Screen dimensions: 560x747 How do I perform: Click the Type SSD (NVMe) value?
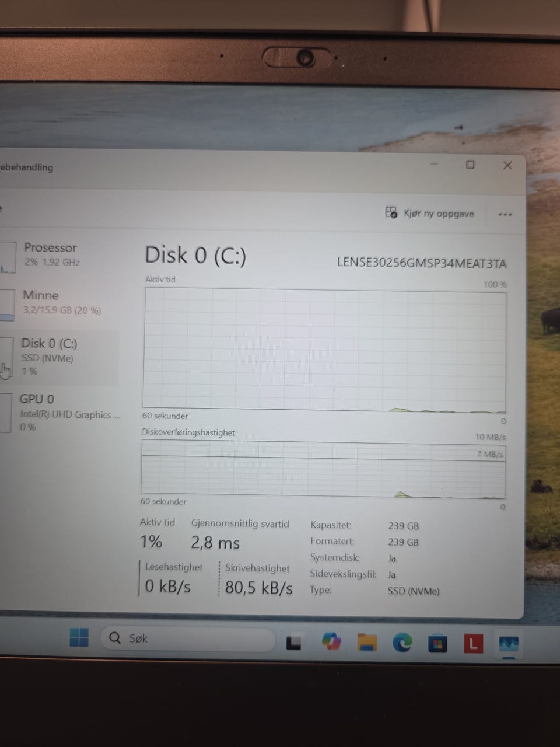[414, 591]
